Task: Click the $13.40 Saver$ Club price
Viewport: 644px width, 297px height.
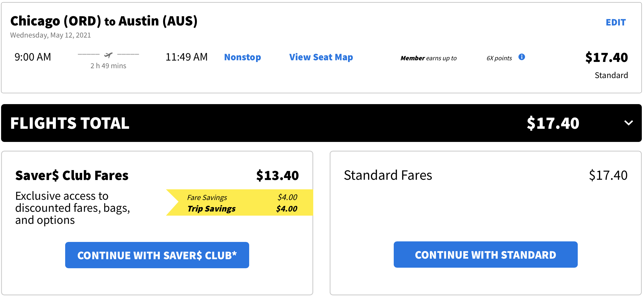Action: 277,175
